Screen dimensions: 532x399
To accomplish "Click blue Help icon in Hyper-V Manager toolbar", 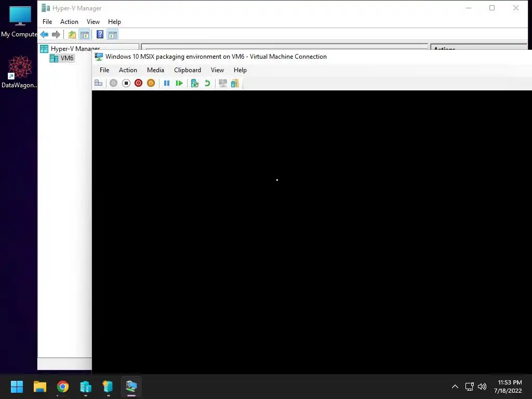I will (100, 34).
